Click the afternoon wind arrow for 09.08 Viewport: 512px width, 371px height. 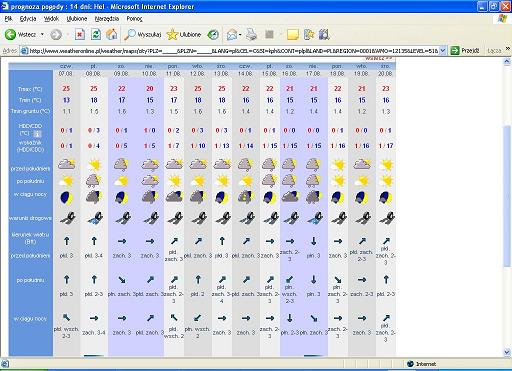tap(122, 280)
